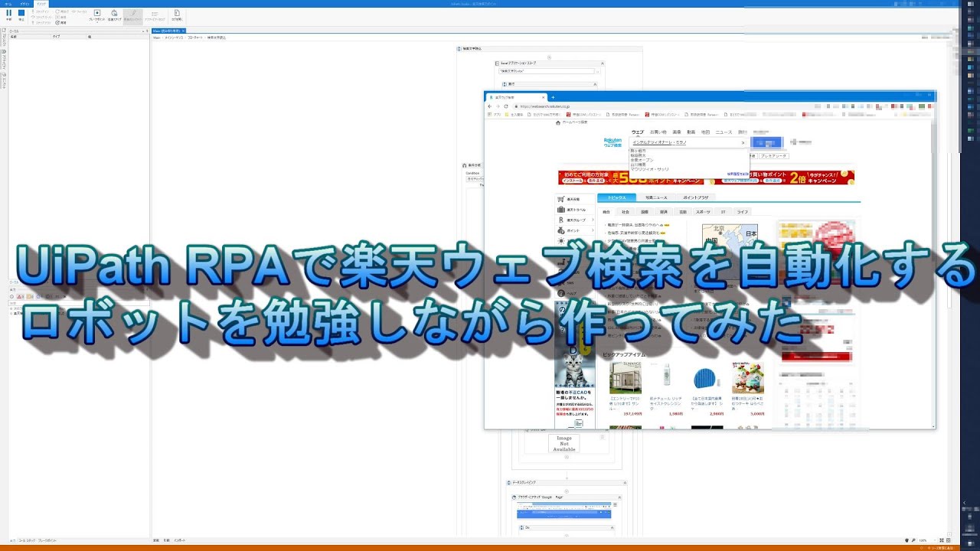The height and width of the screenshot is (551, 980).
Task: Pause the debug run in UiPath ribbon
Action: pos(8,14)
